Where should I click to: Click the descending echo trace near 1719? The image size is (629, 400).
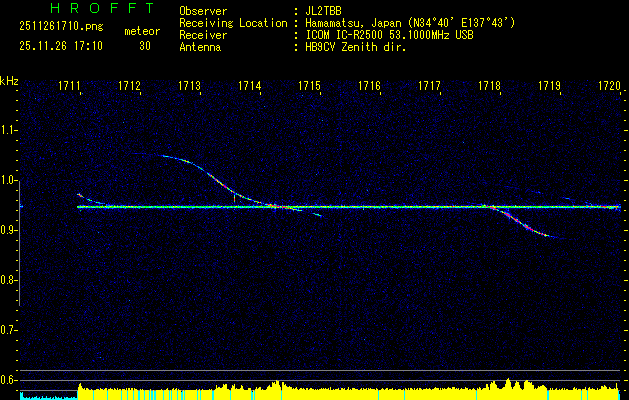click(525, 226)
